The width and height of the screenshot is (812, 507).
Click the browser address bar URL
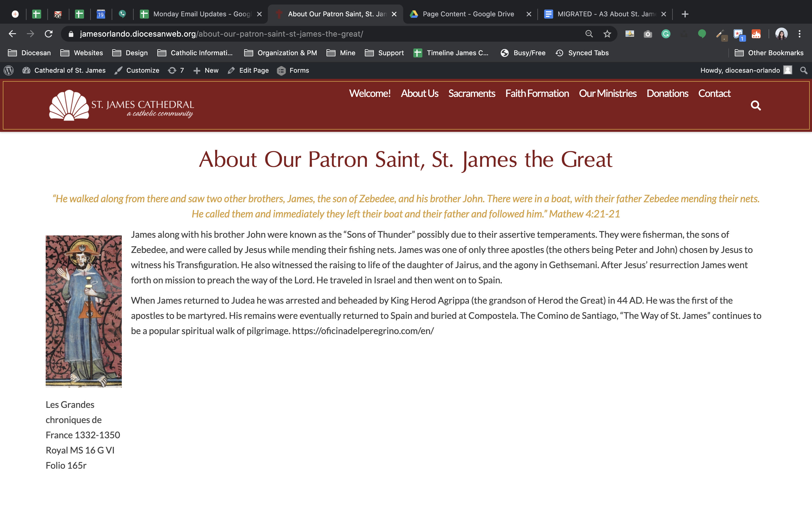[x=221, y=34]
